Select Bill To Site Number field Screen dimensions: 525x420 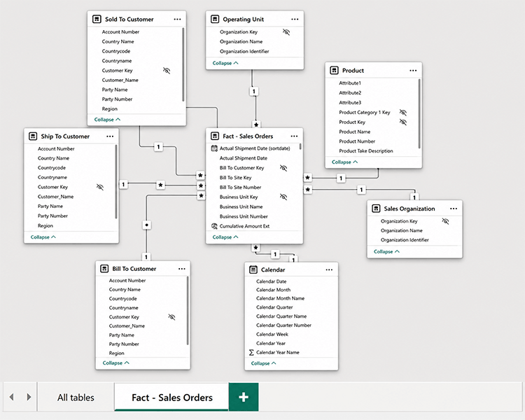pyautogui.click(x=240, y=187)
